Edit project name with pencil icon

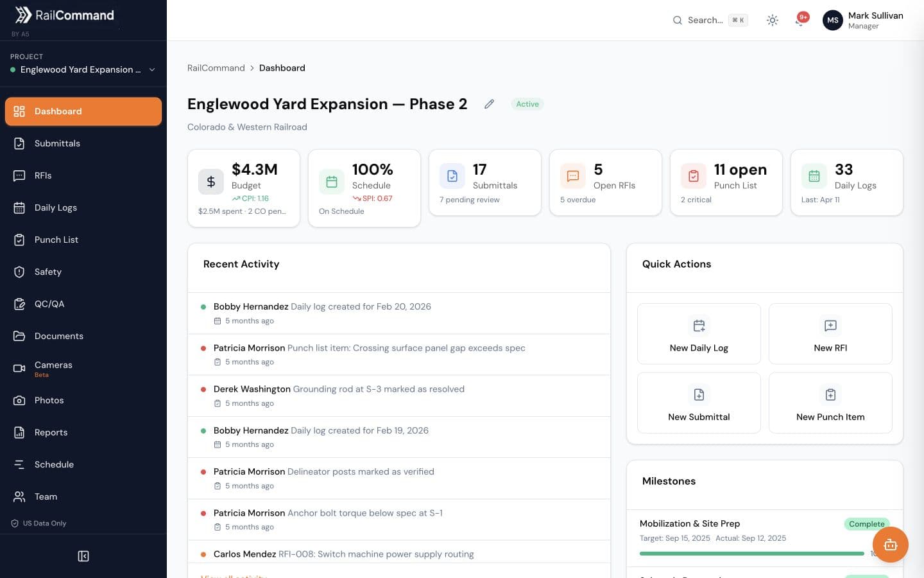489,104
